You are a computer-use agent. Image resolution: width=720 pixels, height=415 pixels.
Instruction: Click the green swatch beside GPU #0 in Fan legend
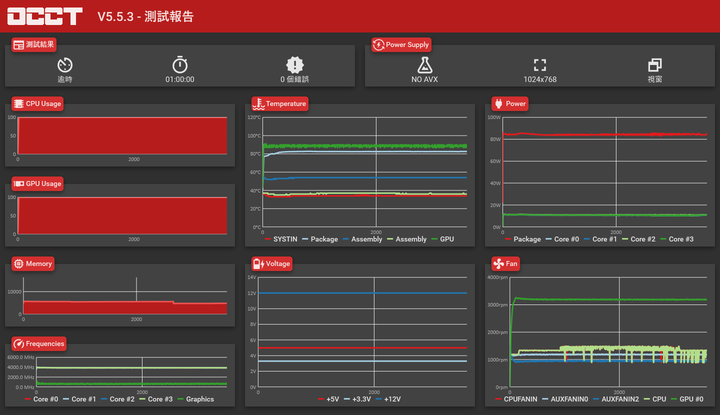(x=674, y=399)
